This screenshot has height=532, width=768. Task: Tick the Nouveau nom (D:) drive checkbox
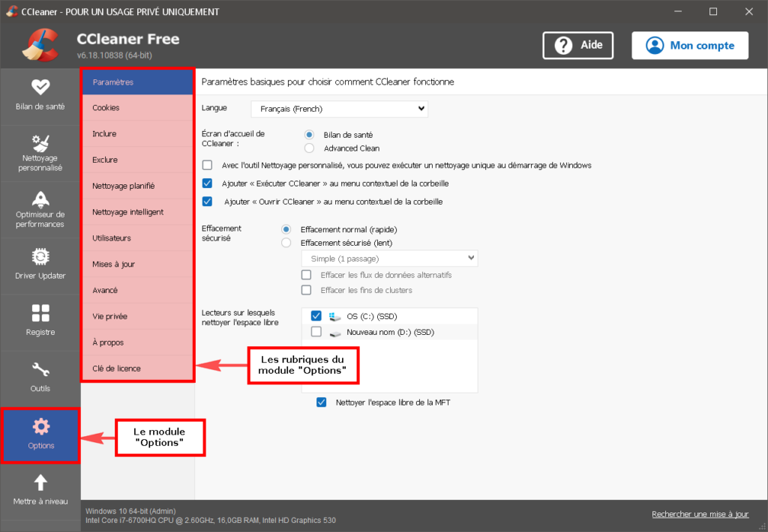(316, 332)
